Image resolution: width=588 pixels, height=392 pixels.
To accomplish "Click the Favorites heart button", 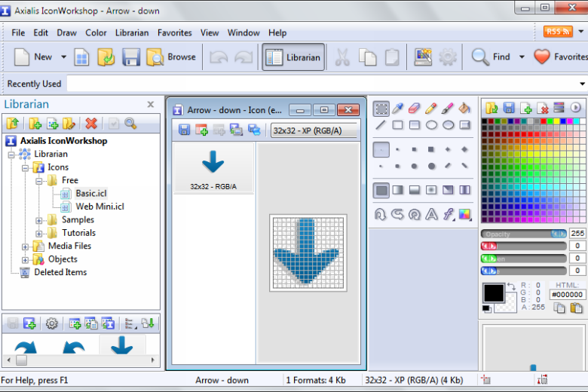I will coord(561,57).
